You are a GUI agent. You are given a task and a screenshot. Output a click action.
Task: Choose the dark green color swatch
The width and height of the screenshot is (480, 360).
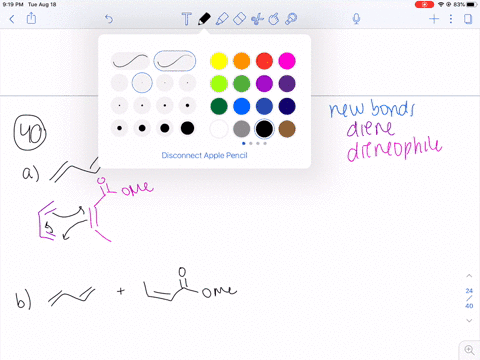pyautogui.click(x=219, y=106)
